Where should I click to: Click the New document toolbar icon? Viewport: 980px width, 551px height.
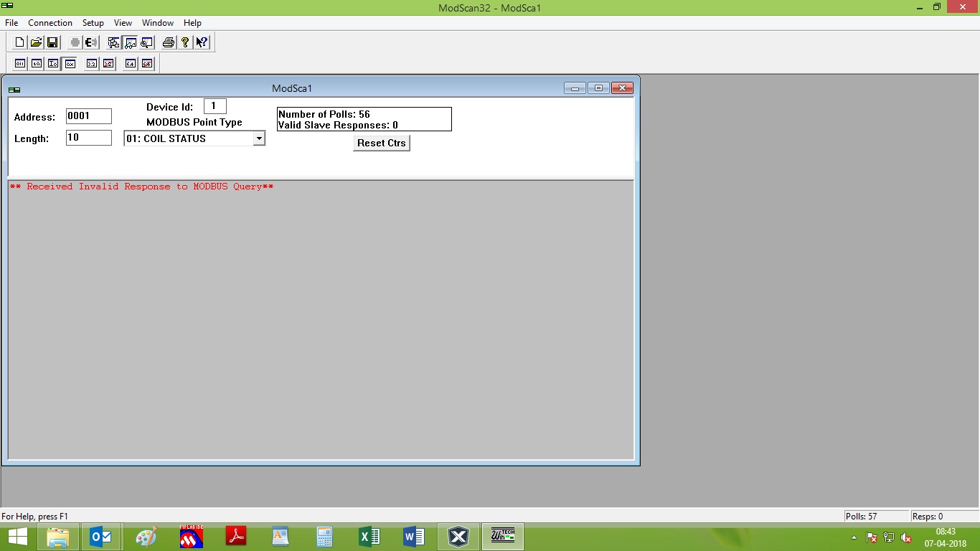tap(19, 42)
